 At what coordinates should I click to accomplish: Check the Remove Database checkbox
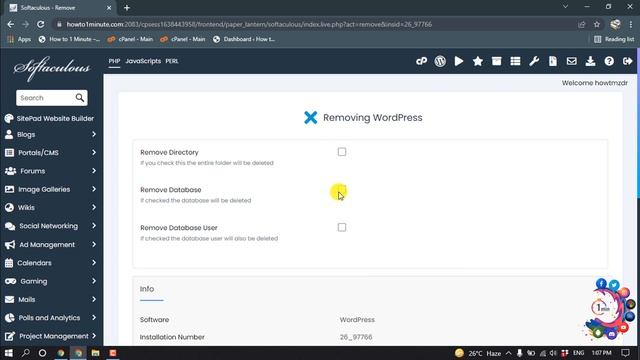[342, 190]
